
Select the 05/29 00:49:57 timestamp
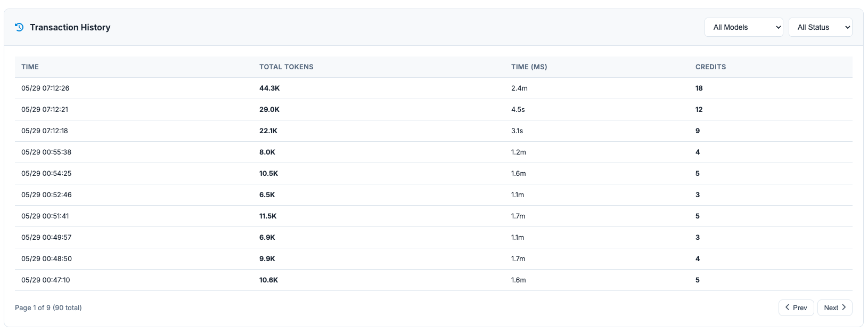coord(46,237)
